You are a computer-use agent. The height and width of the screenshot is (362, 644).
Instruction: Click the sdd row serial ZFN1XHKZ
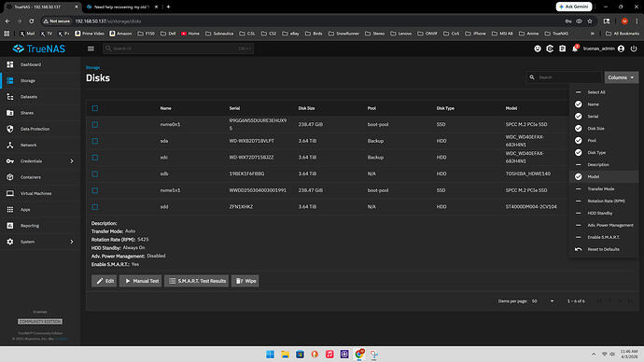pyautogui.click(x=241, y=207)
